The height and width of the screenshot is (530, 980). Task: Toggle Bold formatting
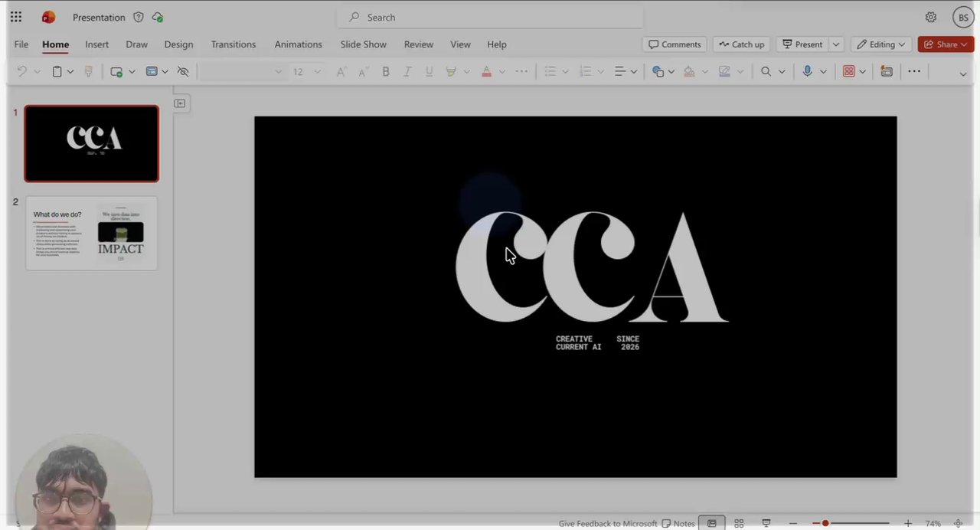coord(386,71)
